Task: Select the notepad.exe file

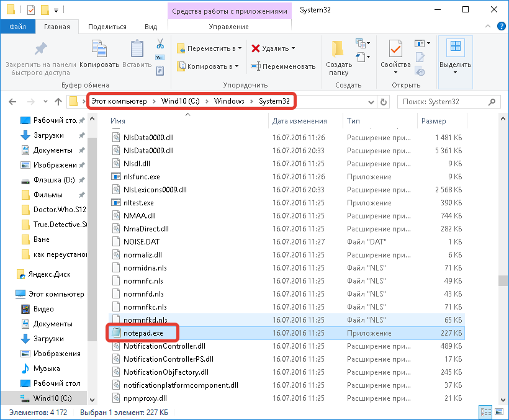Action: (143, 333)
